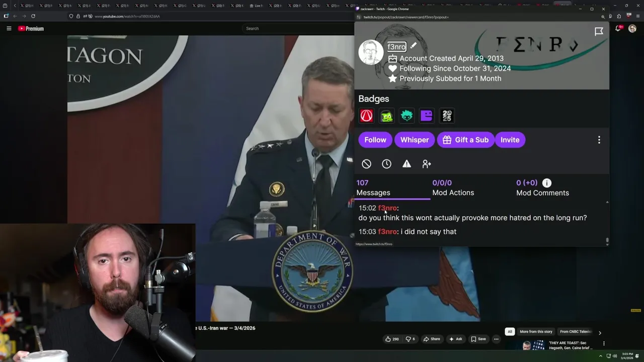Click the f3nro display name on viewer card
644x362 pixels.
396,47
